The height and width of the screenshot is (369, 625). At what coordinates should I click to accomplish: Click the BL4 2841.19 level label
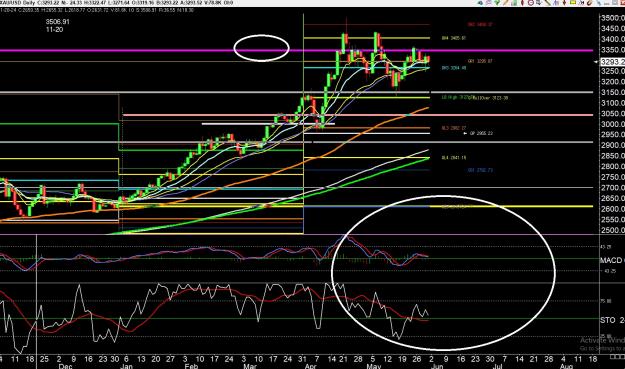[x=454, y=158]
